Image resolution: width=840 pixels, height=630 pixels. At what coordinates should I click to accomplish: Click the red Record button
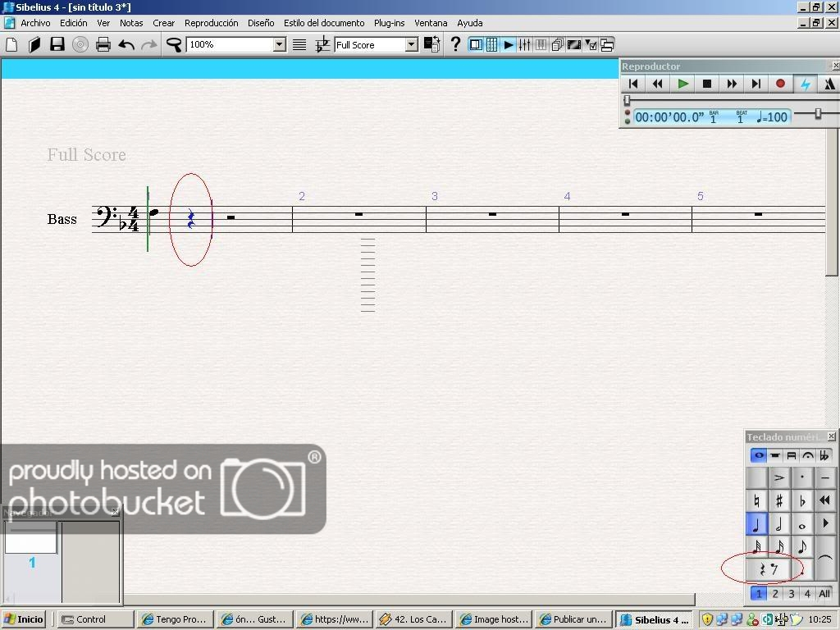click(781, 84)
